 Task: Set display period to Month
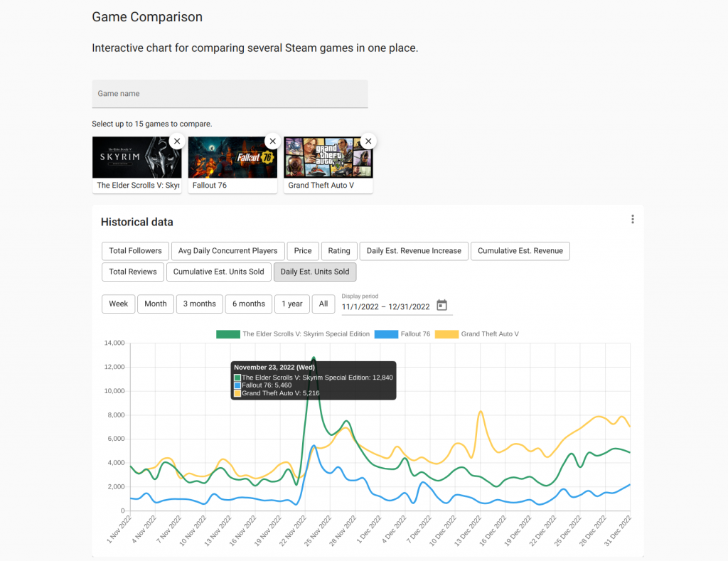pos(156,304)
